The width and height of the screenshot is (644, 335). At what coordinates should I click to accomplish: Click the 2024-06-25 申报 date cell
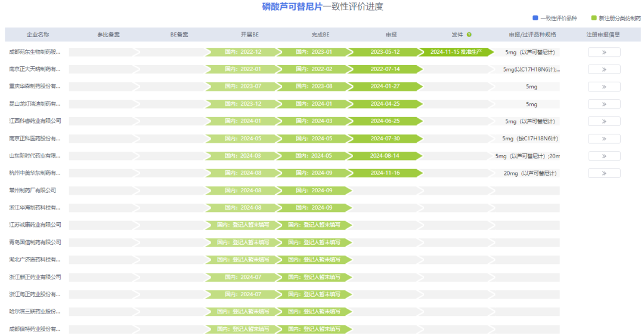(385, 121)
